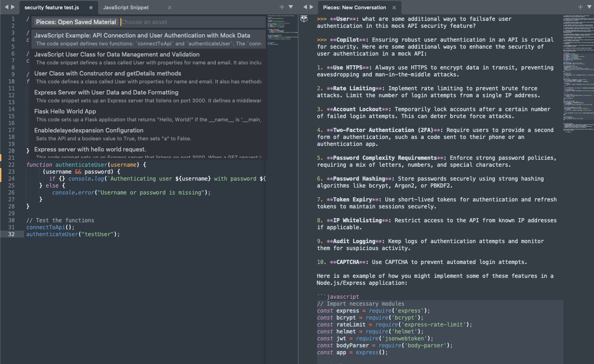Viewport: 594px width, 364px height.
Task: Open the left pane's tab list dropdown
Action: (291, 7)
